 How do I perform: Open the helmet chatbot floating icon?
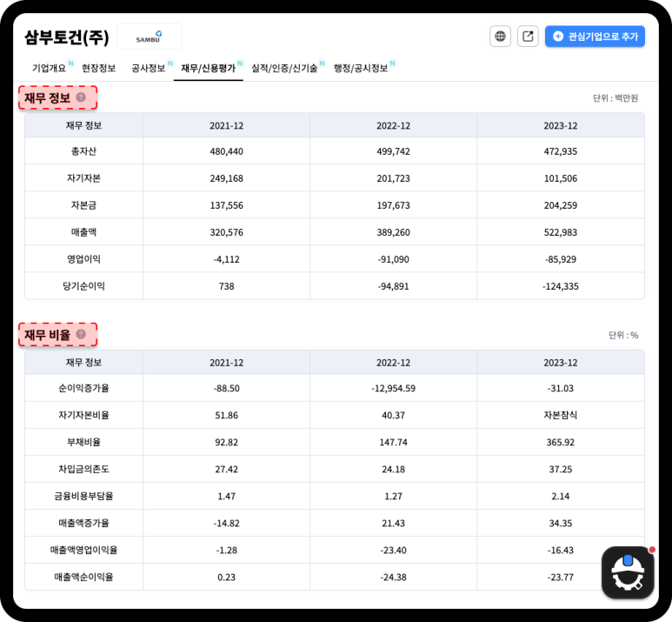click(628, 572)
